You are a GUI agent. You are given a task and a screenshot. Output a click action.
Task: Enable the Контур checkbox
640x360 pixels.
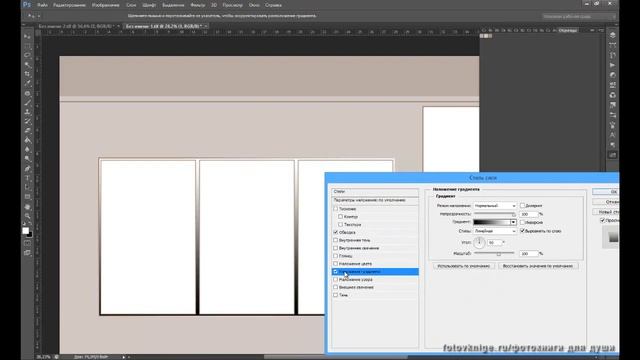340,216
